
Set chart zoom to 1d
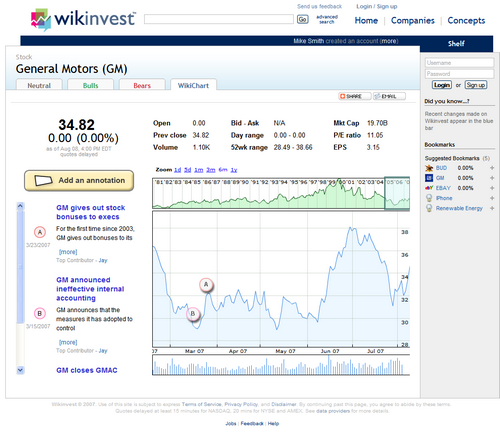[x=178, y=170]
